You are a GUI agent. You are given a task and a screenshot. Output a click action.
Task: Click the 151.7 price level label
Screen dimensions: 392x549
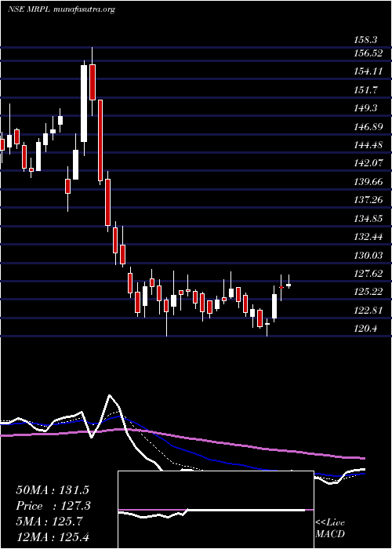click(x=366, y=90)
